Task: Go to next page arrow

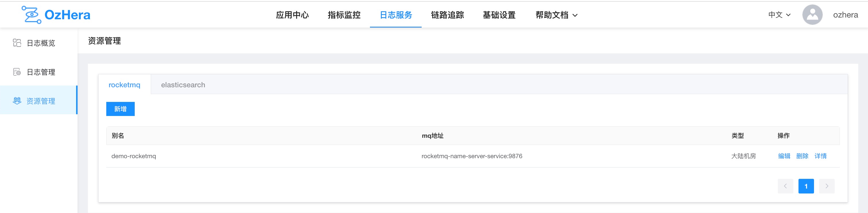Action: [x=827, y=186]
